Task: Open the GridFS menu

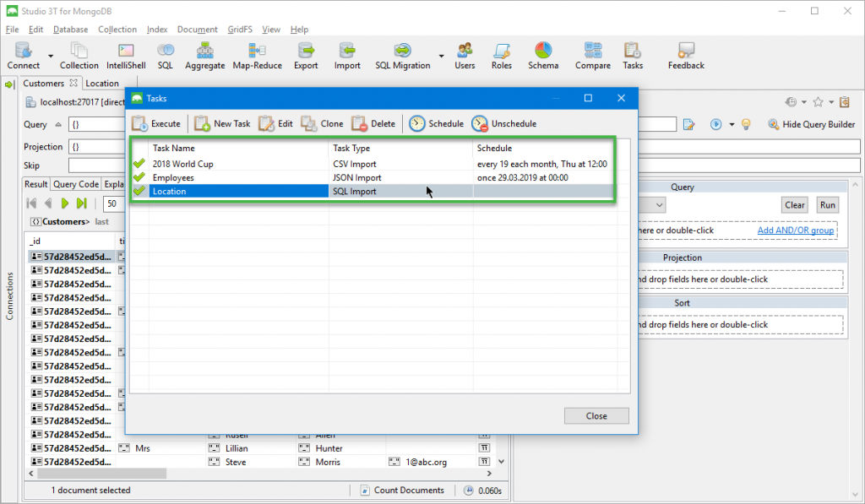Action: tap(240, 30)
